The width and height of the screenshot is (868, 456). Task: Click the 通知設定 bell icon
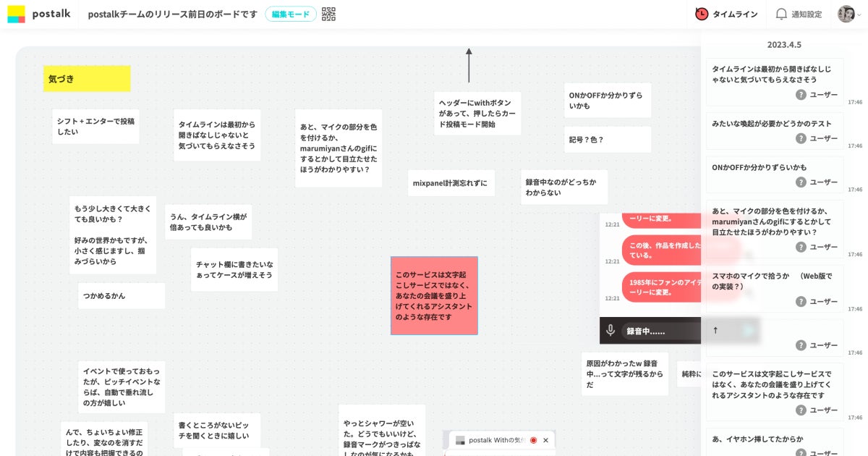(781, 14)
